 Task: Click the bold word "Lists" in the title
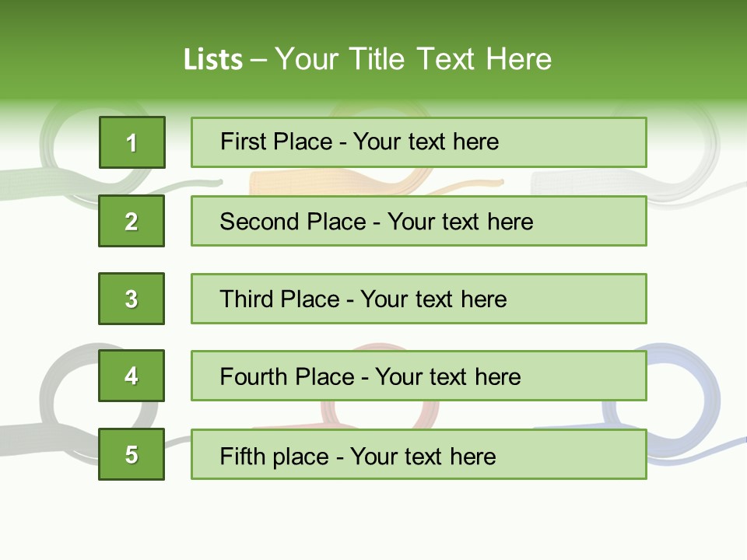(x=212, y=59)
